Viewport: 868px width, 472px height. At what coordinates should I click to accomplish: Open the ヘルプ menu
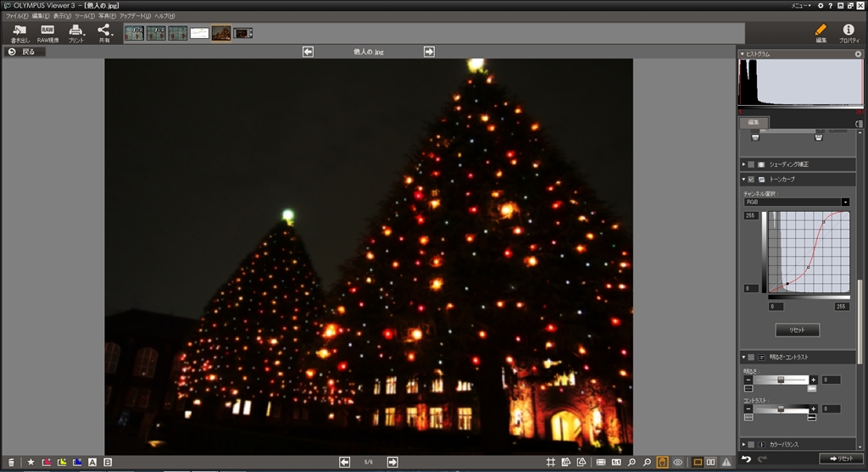[x=164, y=16]
